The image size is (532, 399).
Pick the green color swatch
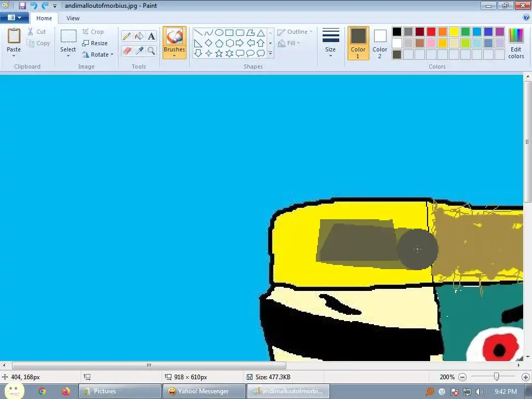(x=465, y=32)
